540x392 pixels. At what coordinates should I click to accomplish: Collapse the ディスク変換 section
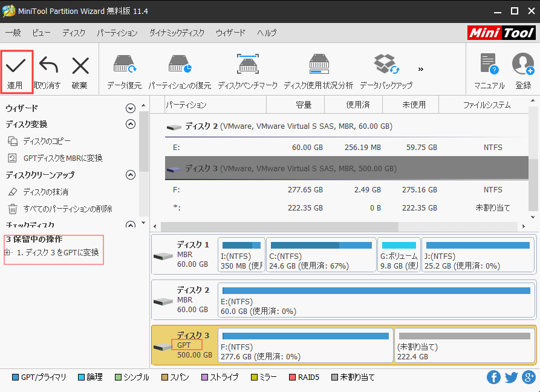130,124
